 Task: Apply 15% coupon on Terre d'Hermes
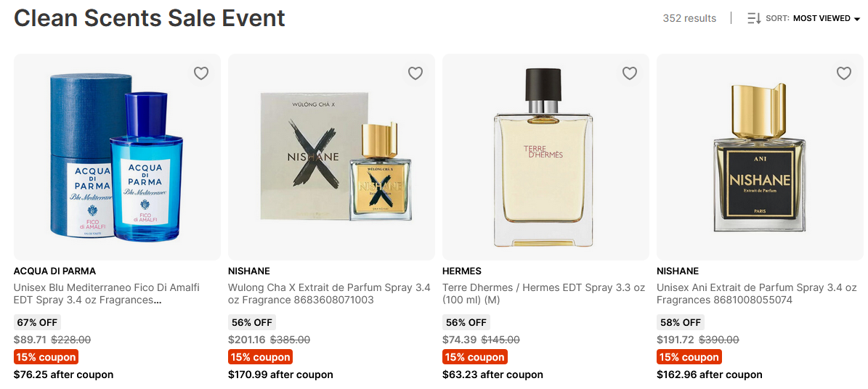(x=474, y=357)
